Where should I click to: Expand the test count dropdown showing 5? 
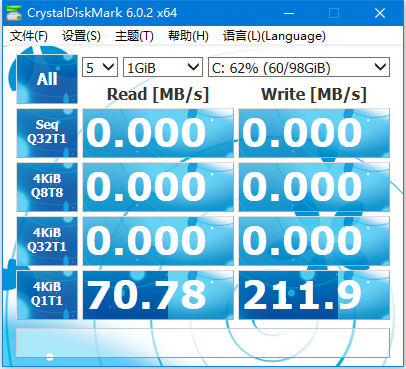[100, 68]
